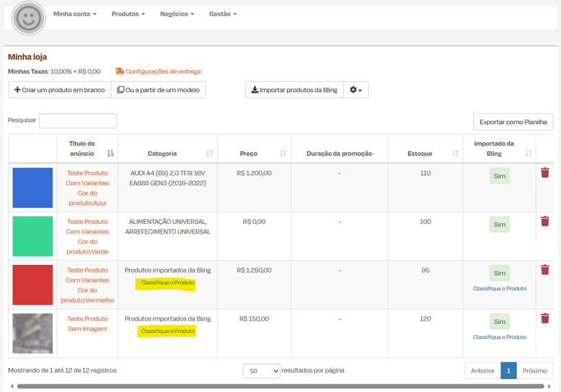The width and height of the screenshot is (561, 392).
Task: Delete the blue Azul product with trash icon
Action: pyautogui.click(x=545, y=173)
